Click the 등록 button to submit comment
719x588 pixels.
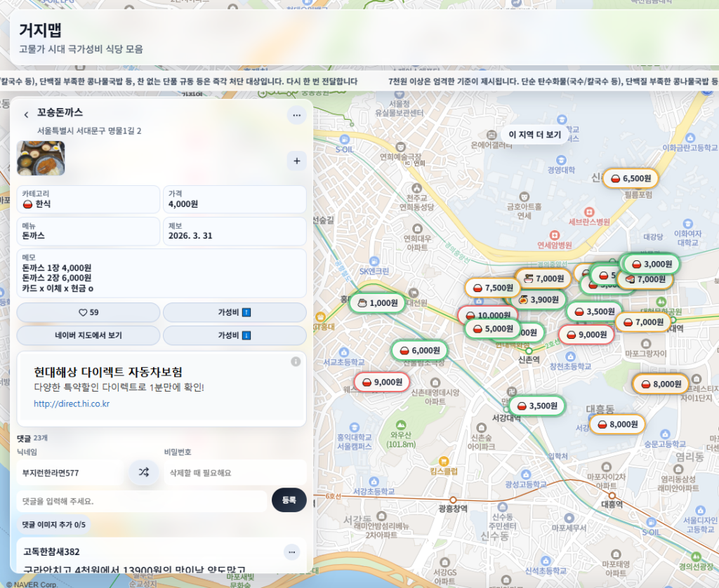click(289, 500)
